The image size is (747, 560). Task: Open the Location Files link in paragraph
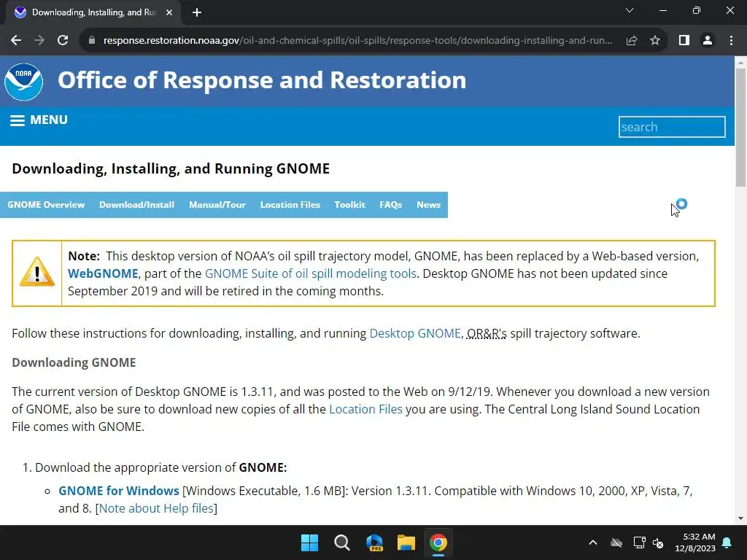coord(366,410)
